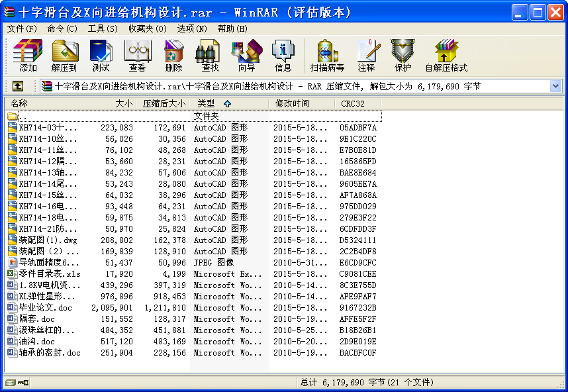The height and width of the screenshot is (392, 568).
Task: Open the 帮助(H) menu
Action: (x=232, y=28)
